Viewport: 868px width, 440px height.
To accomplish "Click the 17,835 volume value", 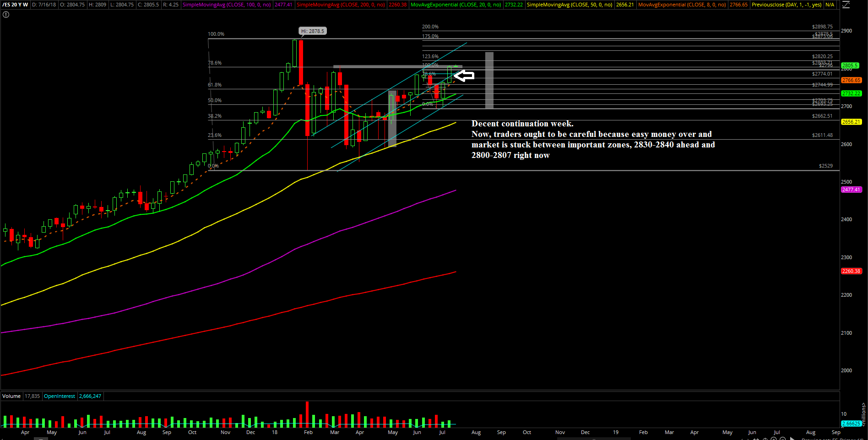I will [32, 396].
